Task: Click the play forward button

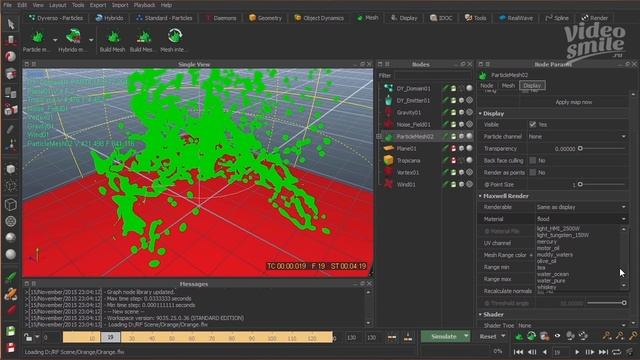Action: (577, 352)
